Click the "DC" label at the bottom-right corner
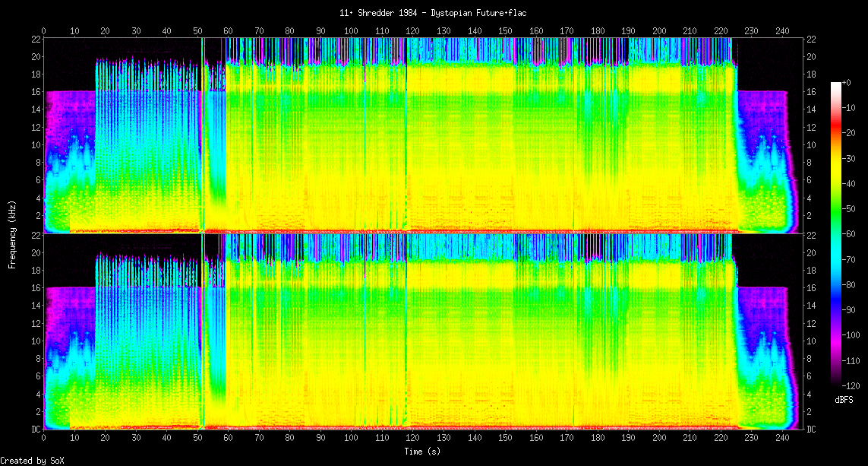 [811, 430]
